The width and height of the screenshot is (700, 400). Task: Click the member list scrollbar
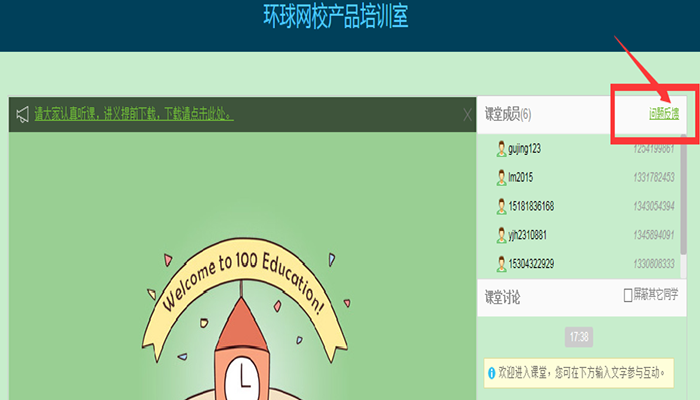click(684, 190)
